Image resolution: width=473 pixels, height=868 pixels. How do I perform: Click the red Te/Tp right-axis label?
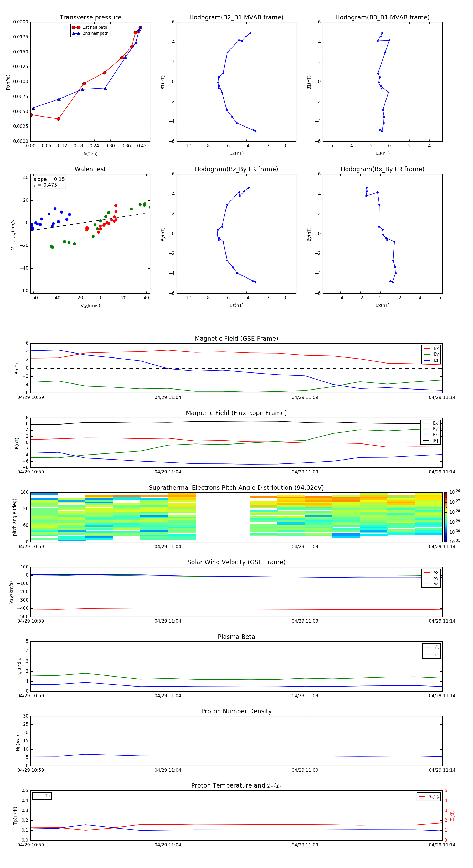pyautogui.click(x=453, y=815)
